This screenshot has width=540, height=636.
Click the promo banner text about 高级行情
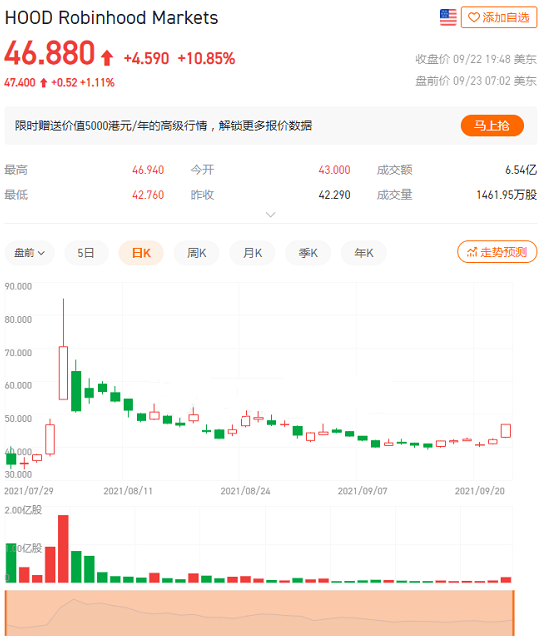164,125
